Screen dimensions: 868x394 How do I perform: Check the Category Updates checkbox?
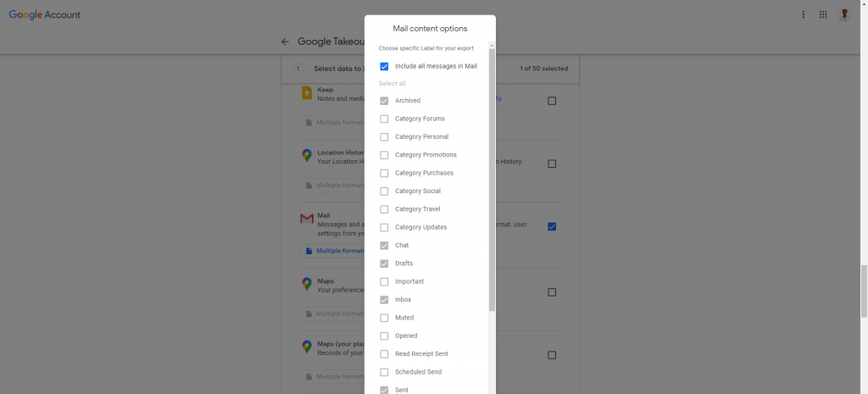(384, 227)
